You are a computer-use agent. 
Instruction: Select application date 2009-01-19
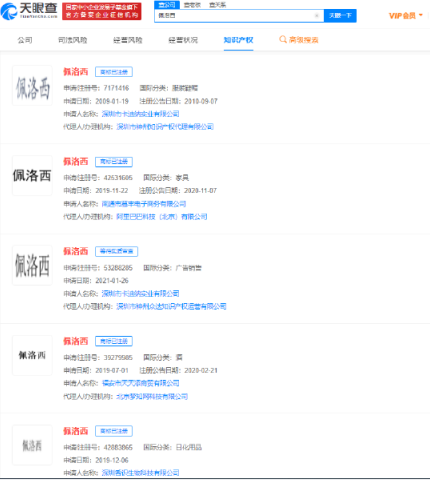(112, 101)
